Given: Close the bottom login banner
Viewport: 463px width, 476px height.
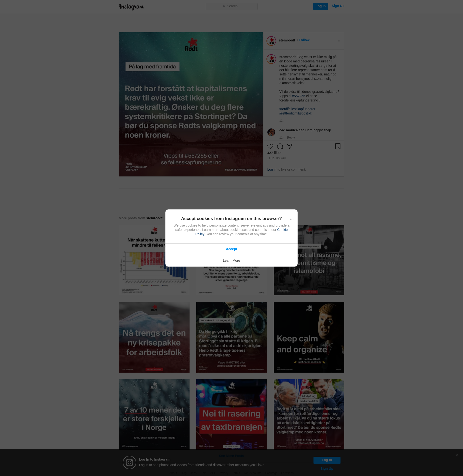Looking at the screenshot, I should (x=457, y=455).
